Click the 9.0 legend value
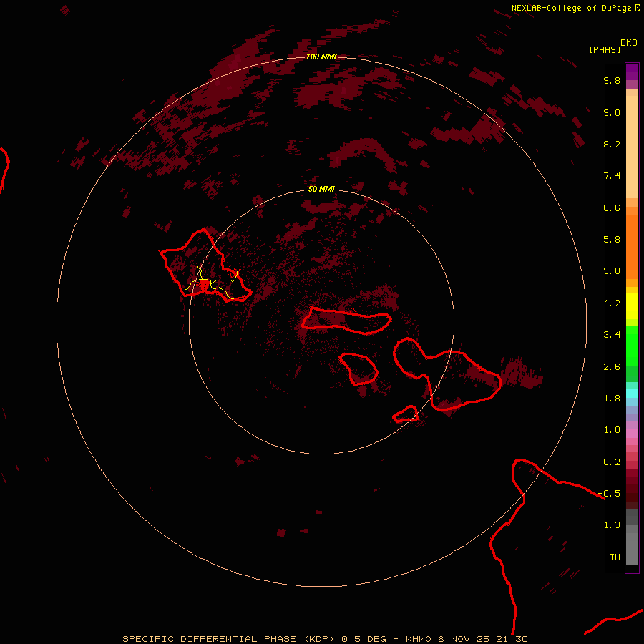Screen dimensions: 644x644 coord(612,112)
